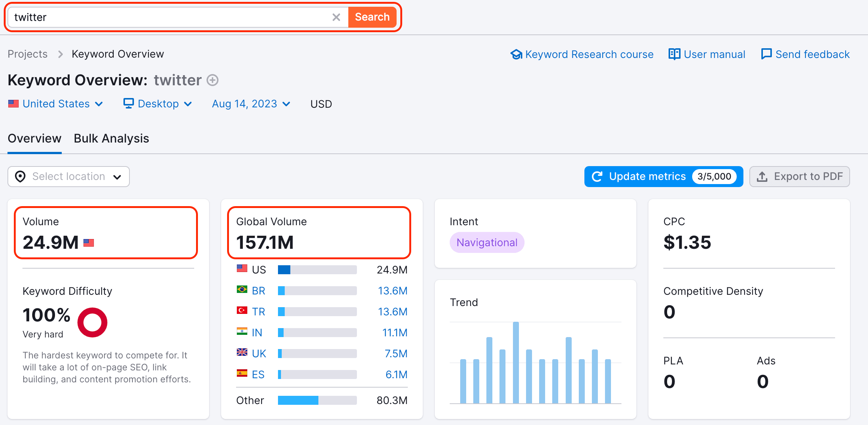Select the BR country code link
The width and height of the screenshot is (868, 425).
pyautogui.click(x=259, y=291)
